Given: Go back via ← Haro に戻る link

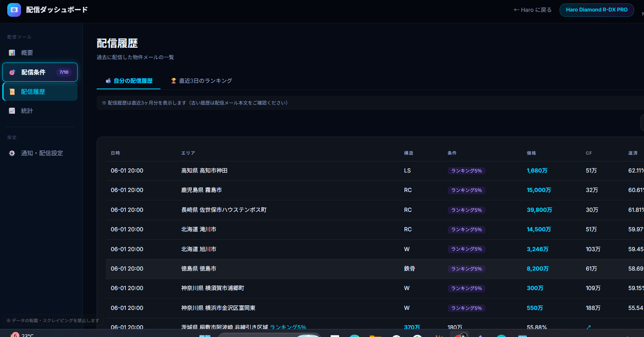Looking at the screenshot, I should pos(532,10).
